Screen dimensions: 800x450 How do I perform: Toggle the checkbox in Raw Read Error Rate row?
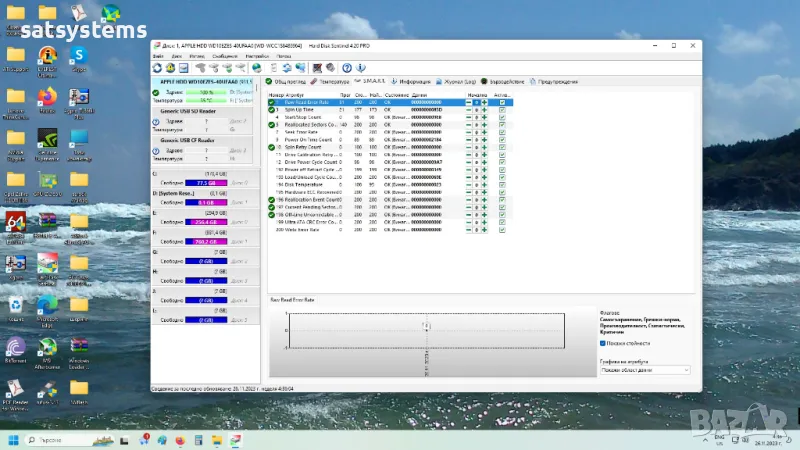pyautogui.click(x=502, y=102)
